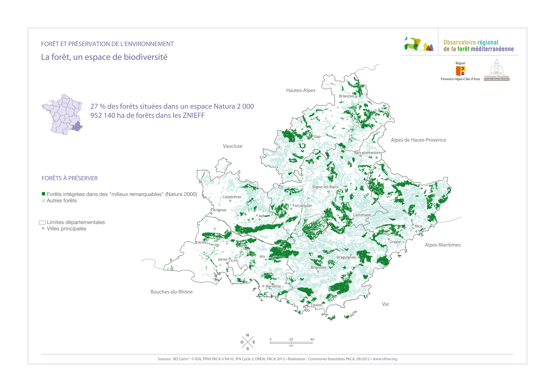Click the Var department label

pyautogui.click(x=386, y=304)
